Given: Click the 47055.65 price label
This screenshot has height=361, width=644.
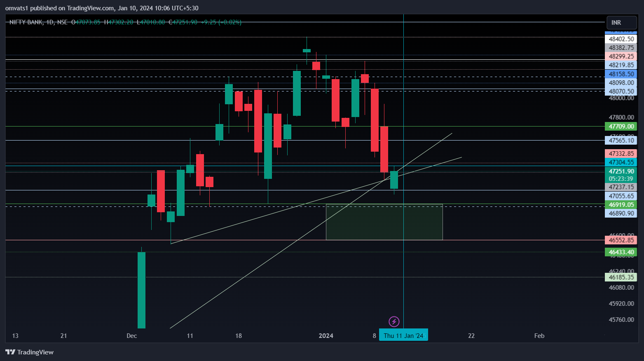Looking at the screenshot, I should (621, 196).
